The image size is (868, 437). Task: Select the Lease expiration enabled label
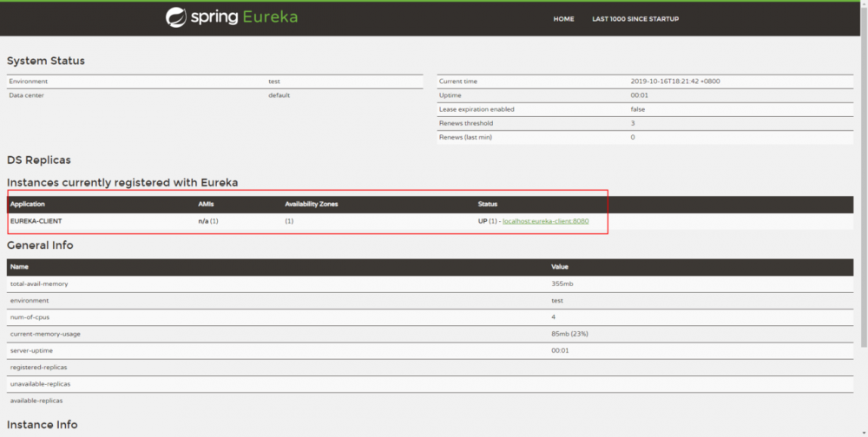click(477, 109)
